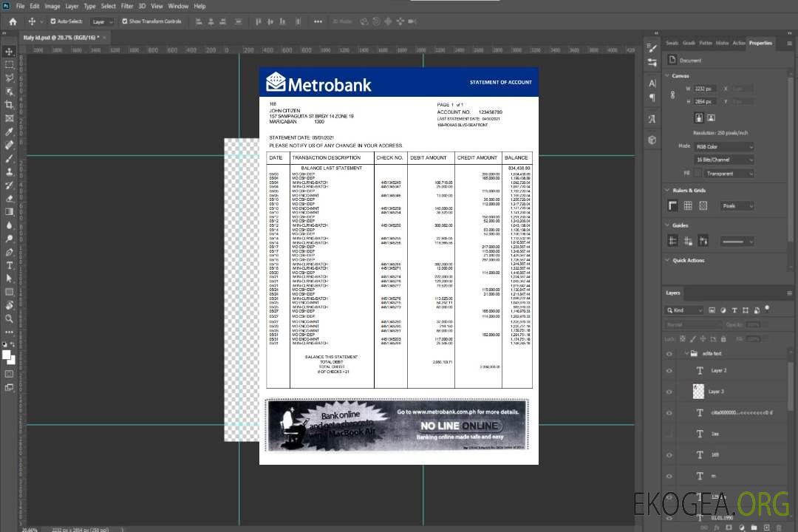Filter layers by type layers (T) icon

pos(734,310)
